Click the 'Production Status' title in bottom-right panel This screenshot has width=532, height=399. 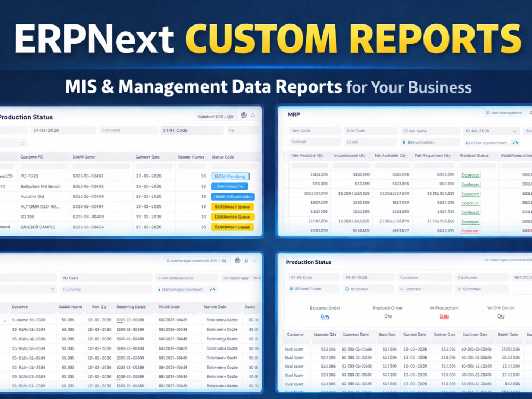click(309, 262)
